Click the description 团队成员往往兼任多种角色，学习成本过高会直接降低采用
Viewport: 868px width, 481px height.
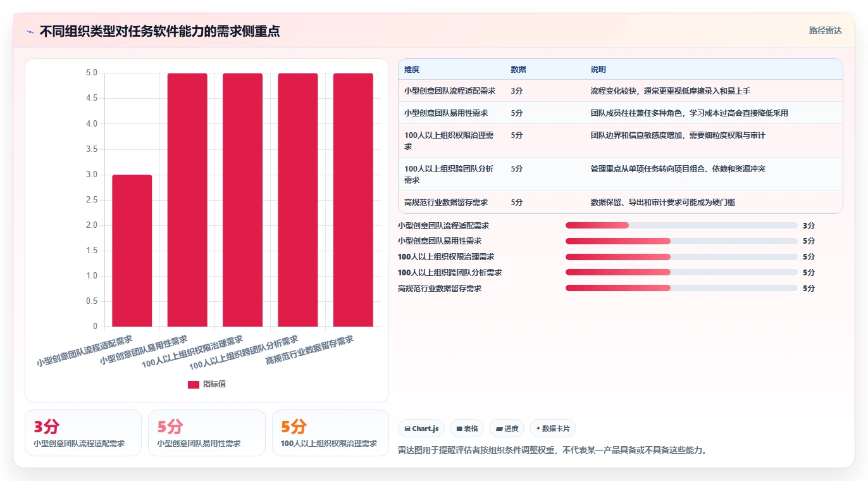click(690, 113)
